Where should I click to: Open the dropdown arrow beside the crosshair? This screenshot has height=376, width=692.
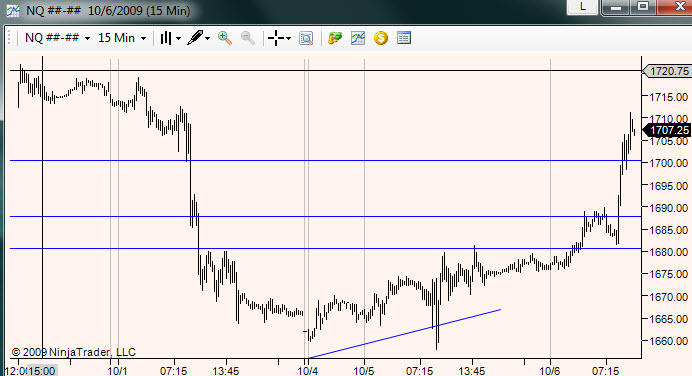pos(289,38)
